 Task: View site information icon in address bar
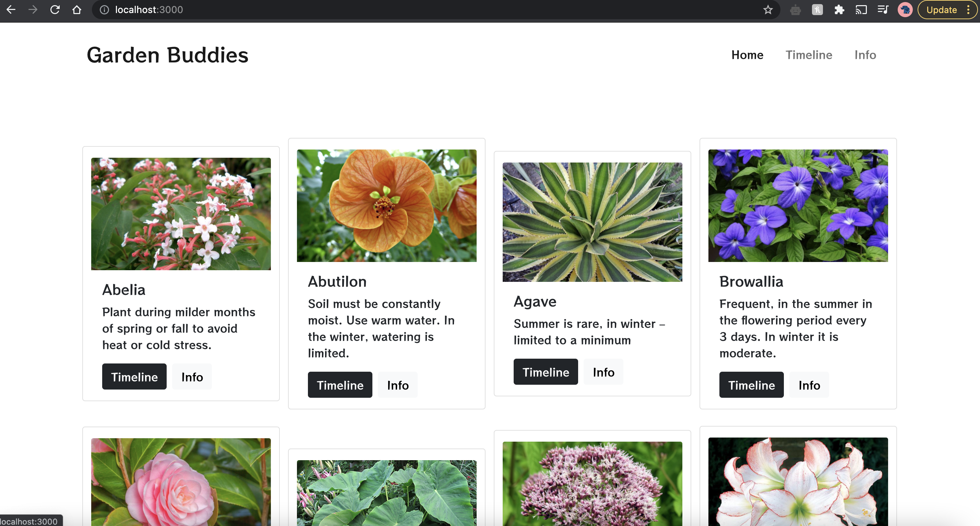point(104,10)
